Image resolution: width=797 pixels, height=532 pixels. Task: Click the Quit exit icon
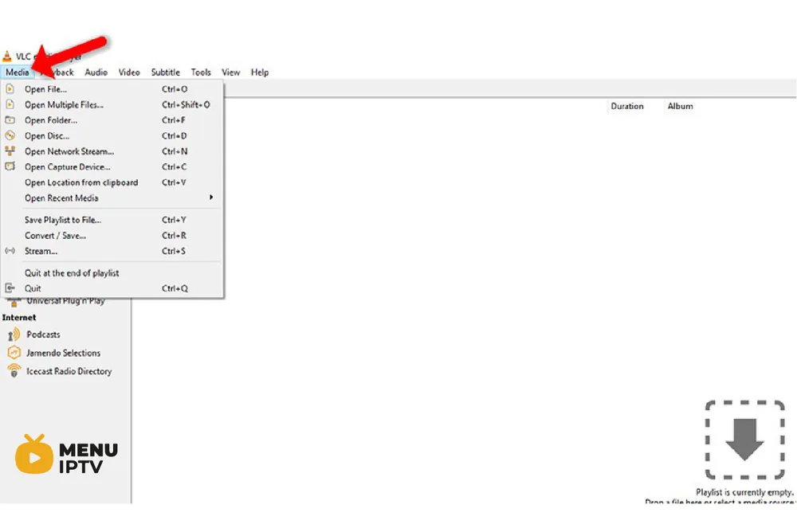10,288
